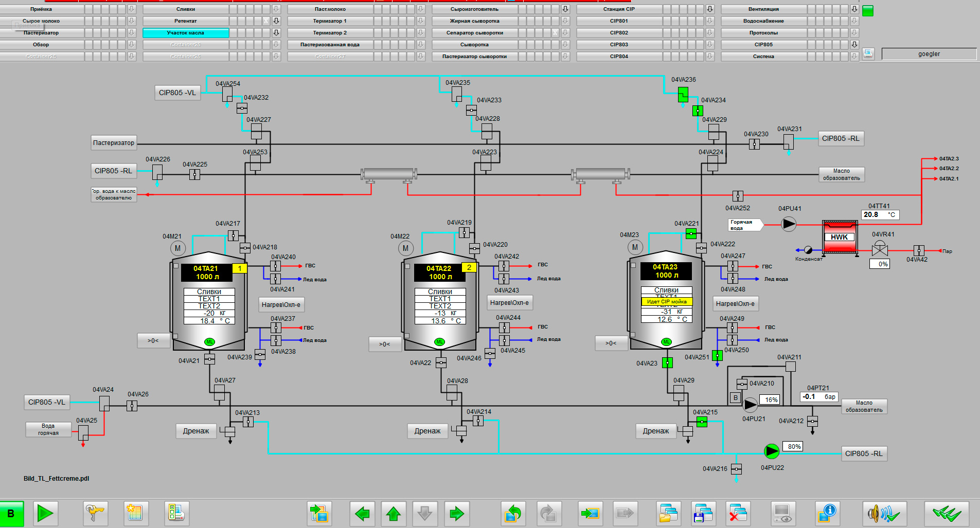Click the picture tree navigation icon
This screenshot has height=528, width=980.
point(319,513)
